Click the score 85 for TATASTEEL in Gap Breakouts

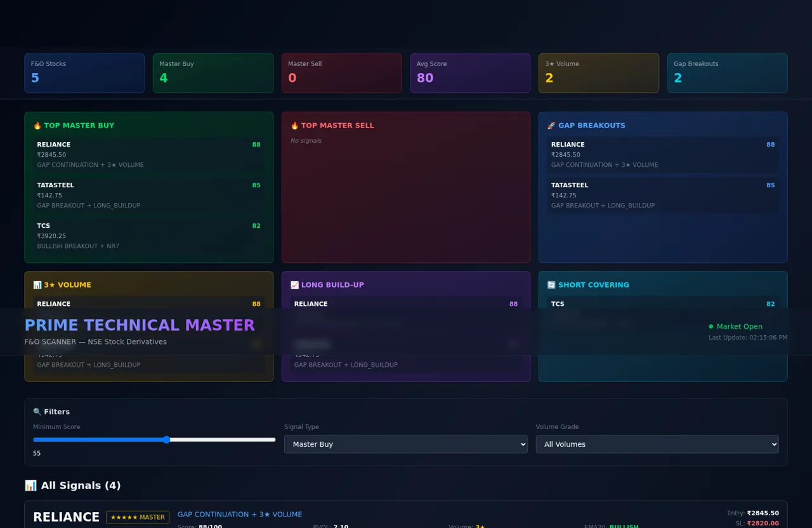pyautogui.click(x=771, y=185)
